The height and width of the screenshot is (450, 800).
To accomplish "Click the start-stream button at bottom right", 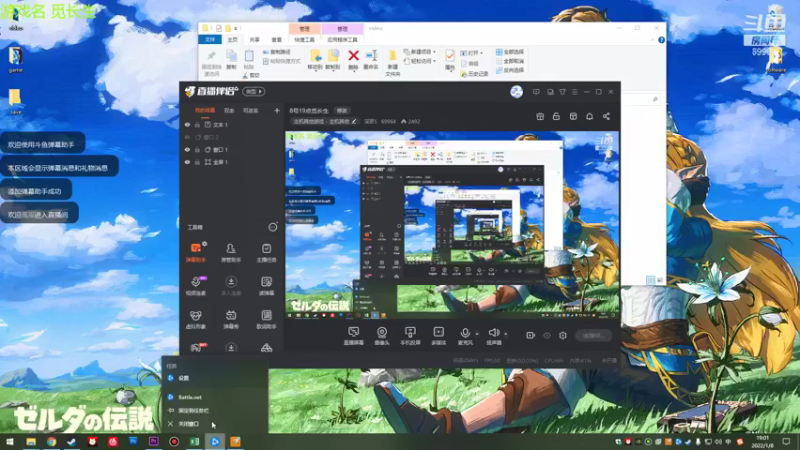I will click(x=594, y=336).
